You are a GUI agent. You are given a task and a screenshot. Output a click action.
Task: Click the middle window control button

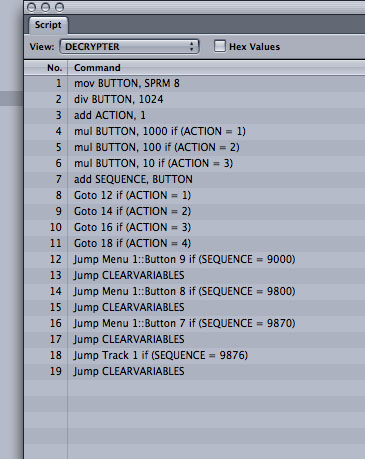point(46,7)
